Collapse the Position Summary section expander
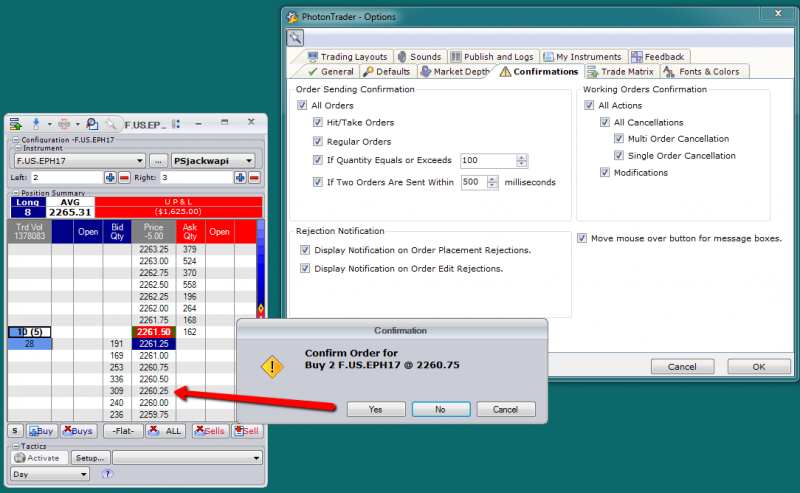 pos(16,193)
